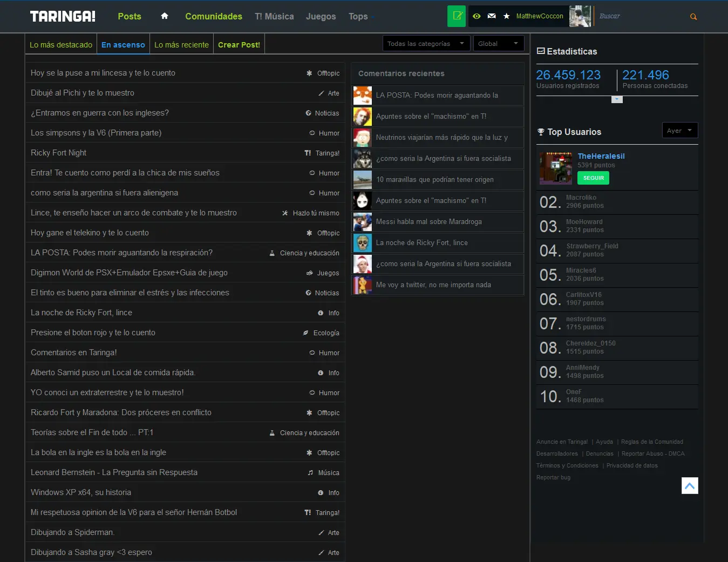This screenshot has width=728, height=562.
Task: Open comment Me voy a twitter
Action: click(x=433, y=285)
